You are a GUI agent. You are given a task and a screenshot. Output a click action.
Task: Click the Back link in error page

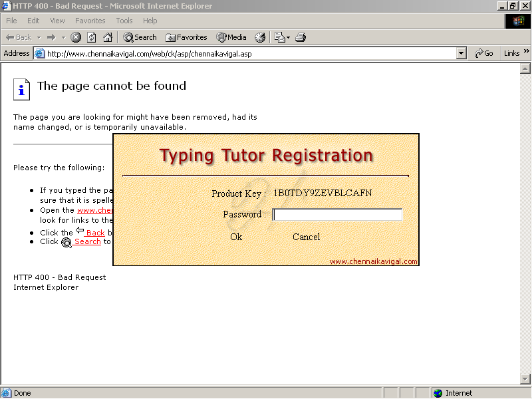point(95,233)
